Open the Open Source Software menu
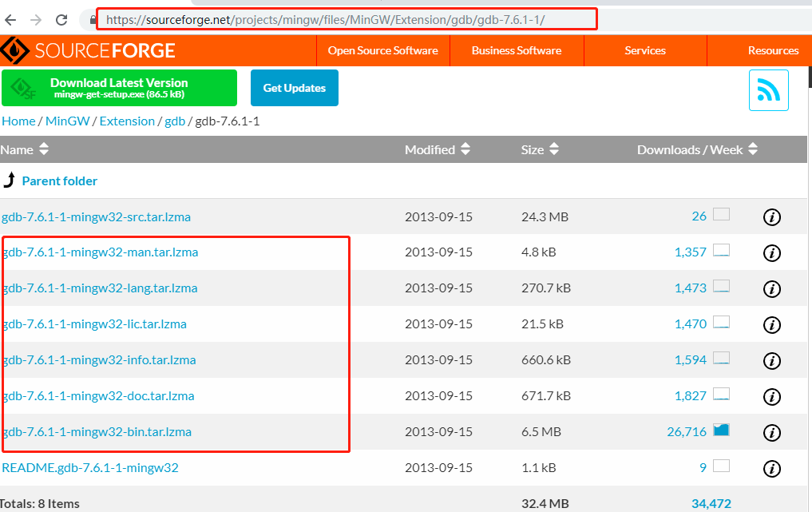This screenshot has width=812, height=512. (x=382, y=51)
